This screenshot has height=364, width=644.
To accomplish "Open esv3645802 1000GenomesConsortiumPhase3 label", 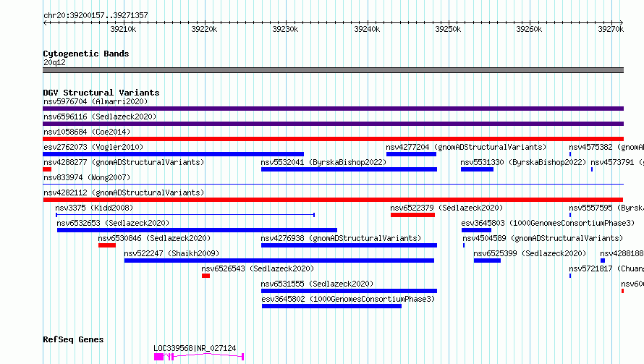I will [x=348, y=299].
